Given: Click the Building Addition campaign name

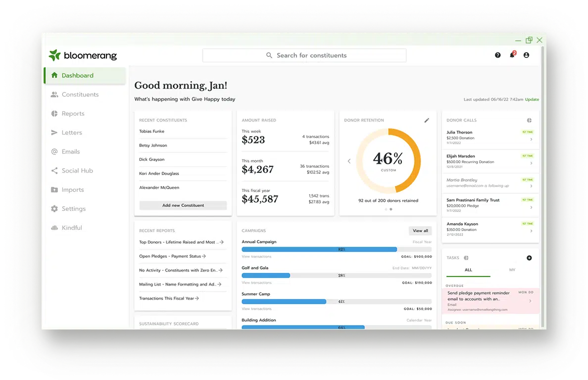Looking at the screenshot, I should point(259,320).
